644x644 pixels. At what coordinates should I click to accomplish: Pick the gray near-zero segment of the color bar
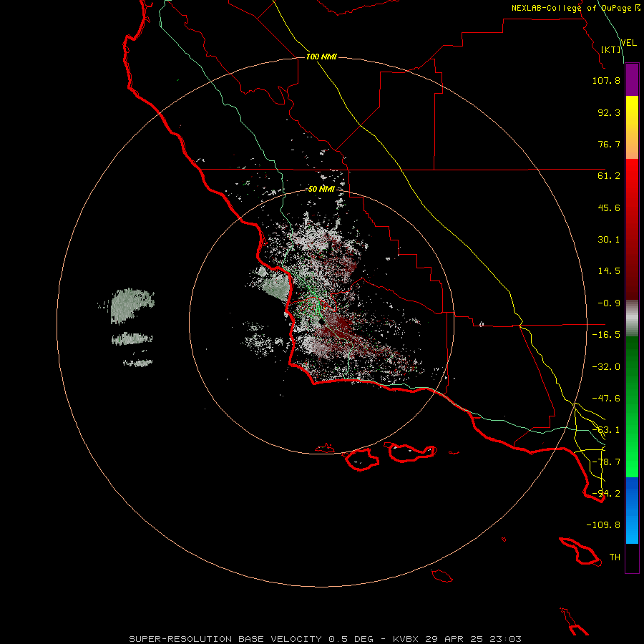(632, 318)
